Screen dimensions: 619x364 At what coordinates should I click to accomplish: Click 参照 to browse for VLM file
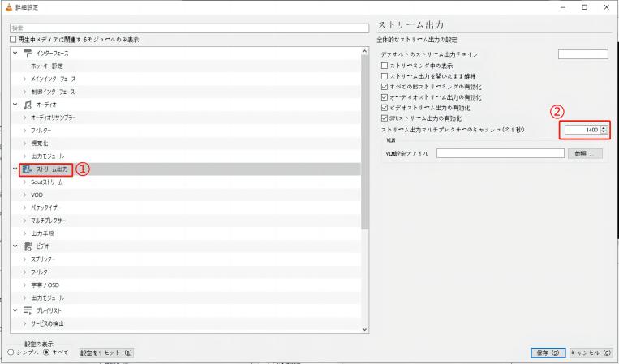(584, 153)
